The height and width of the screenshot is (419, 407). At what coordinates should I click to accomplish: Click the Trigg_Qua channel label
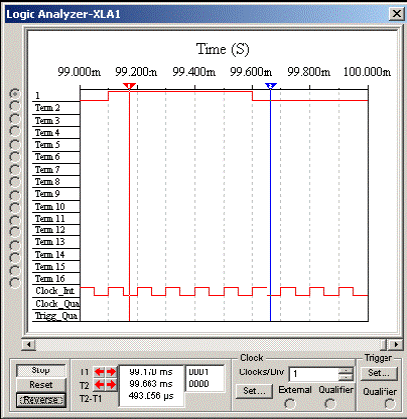56,316
